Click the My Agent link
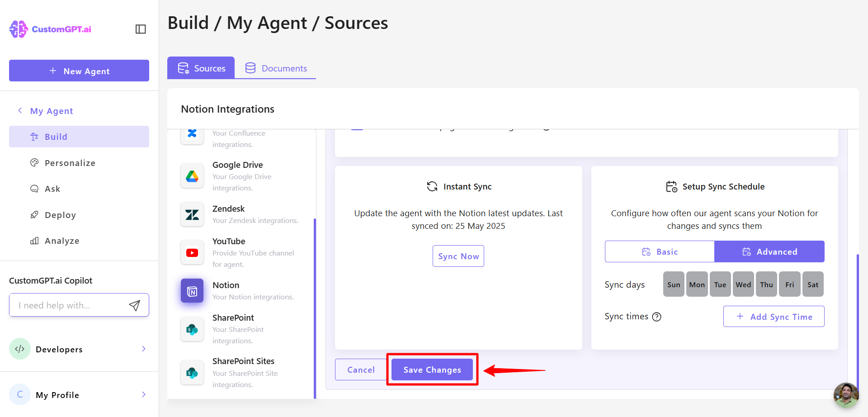 (52, 111)
